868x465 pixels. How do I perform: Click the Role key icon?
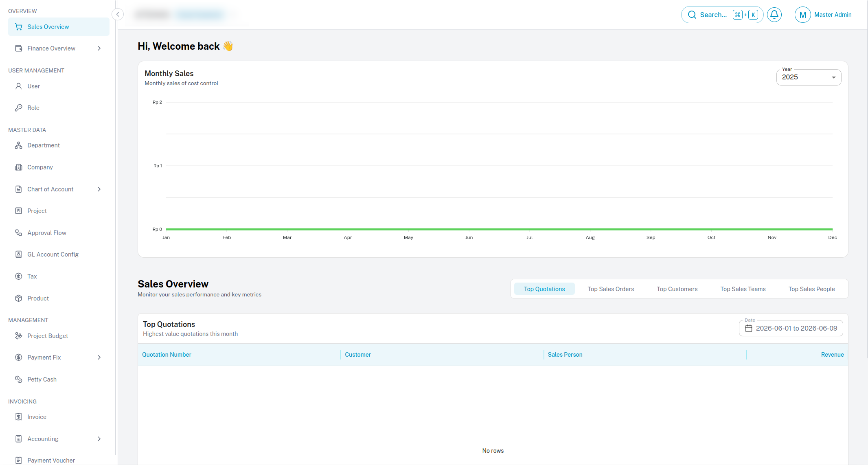[x=19, y=108]
